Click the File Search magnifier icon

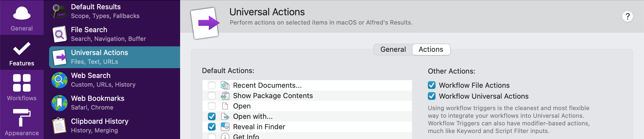click(59, 34)
